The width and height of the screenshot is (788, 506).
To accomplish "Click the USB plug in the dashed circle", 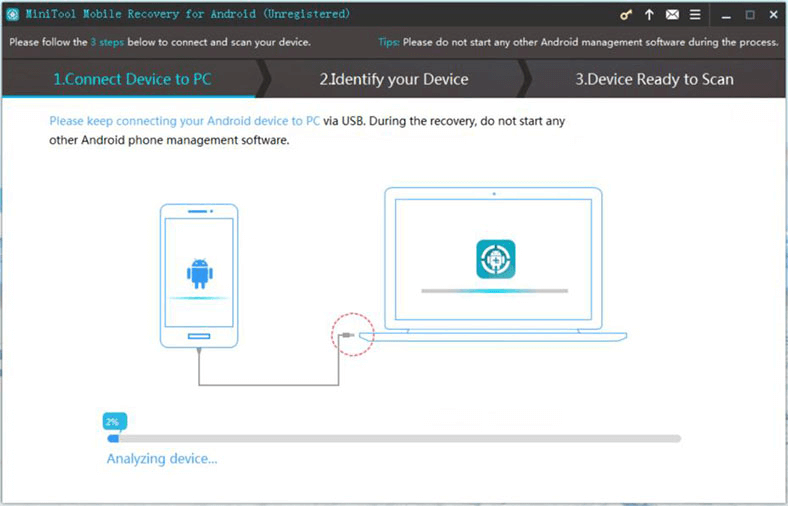I will pyautogui.click(x=348, y=335).
